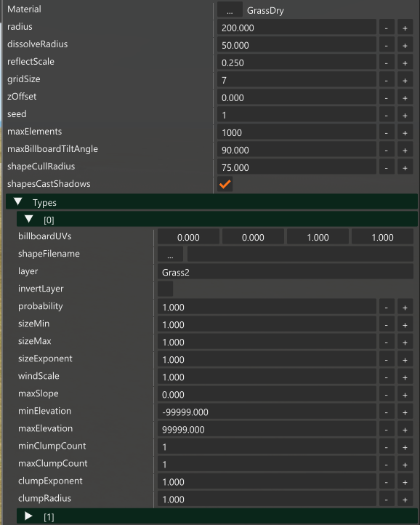420x525 pixels.
Task: Decrease dissolveRadius with minus button
Action: [x=386, y=46]
